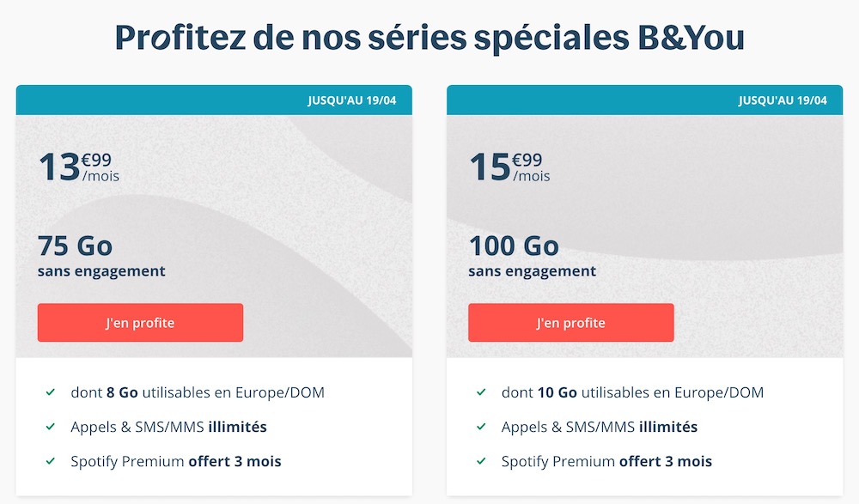Click Spotify Premium offert 3 mois in 75 Go card
The height and width of the screenshot is (504, 859).
pos(176,461)
